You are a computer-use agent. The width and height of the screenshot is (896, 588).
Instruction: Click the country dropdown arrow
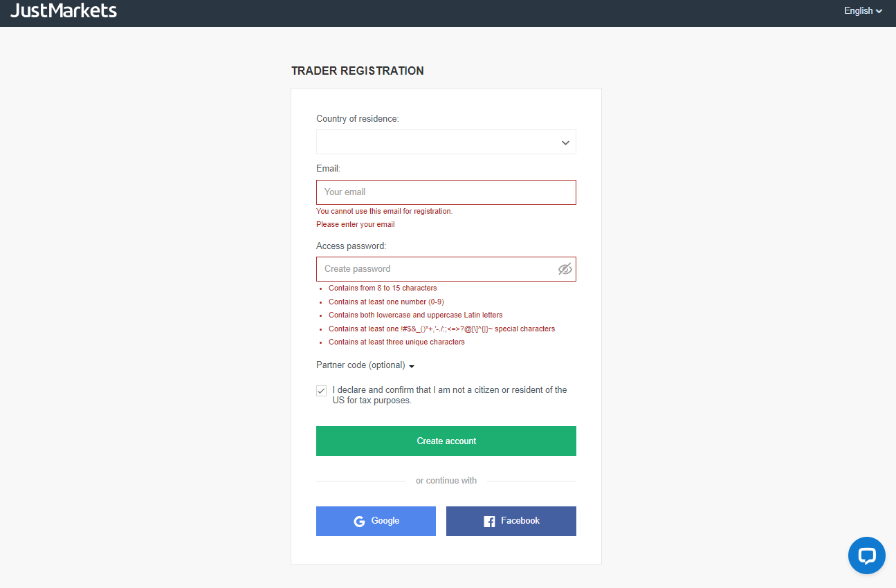(565, 141)
